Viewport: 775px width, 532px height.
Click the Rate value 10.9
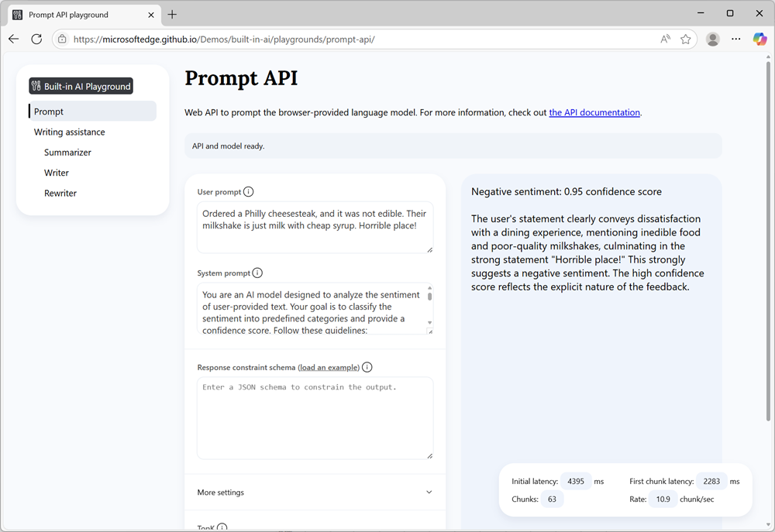pos(663,499)
